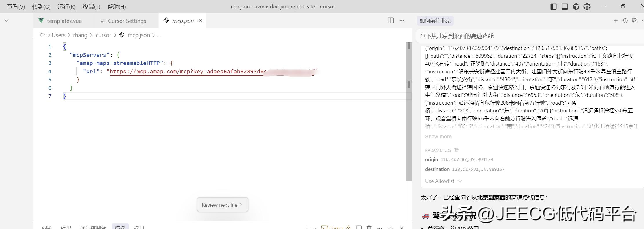Open Cursor settings gear icon
The width and height of the screenshot is (644, 229).
[x=587, y=7]
